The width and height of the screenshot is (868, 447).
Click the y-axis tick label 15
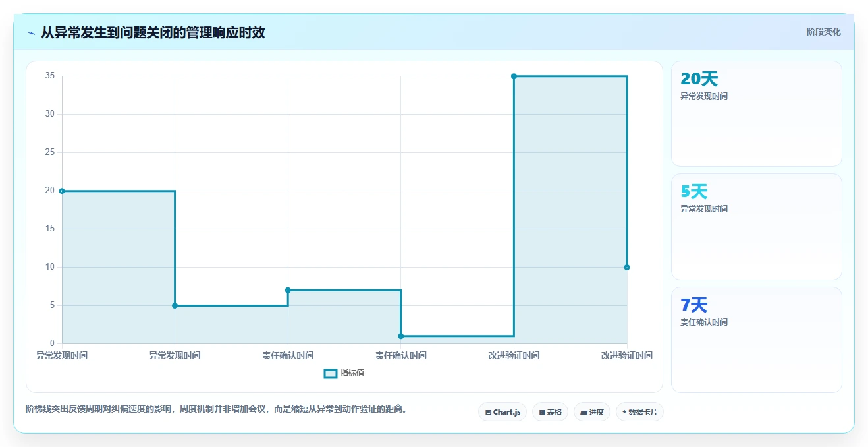pyautogui.click(x=50, y=229)
